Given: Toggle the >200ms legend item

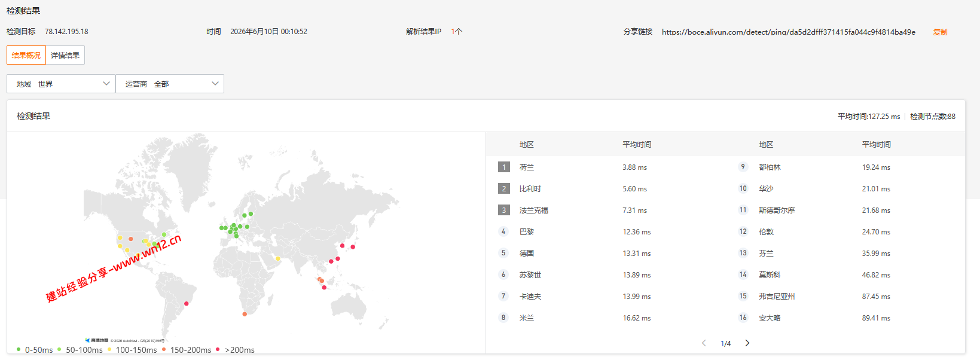Looking at the screenshot, I should (235, 350).
